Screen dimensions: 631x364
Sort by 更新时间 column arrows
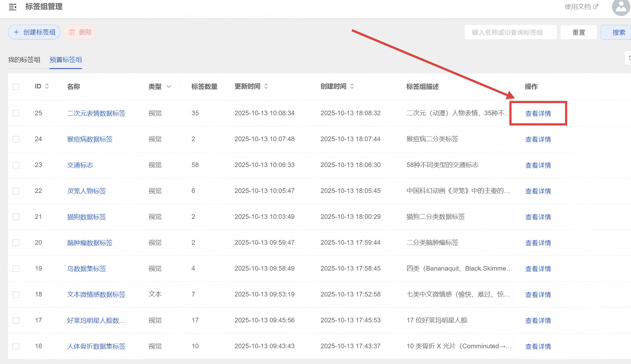266,86
